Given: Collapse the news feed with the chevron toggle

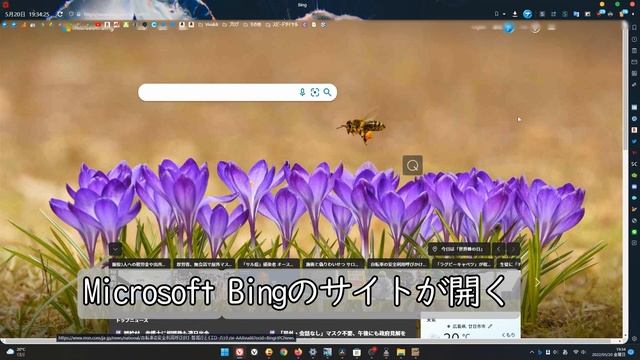Looking at the screenshot, I should (x=116, y=249).
